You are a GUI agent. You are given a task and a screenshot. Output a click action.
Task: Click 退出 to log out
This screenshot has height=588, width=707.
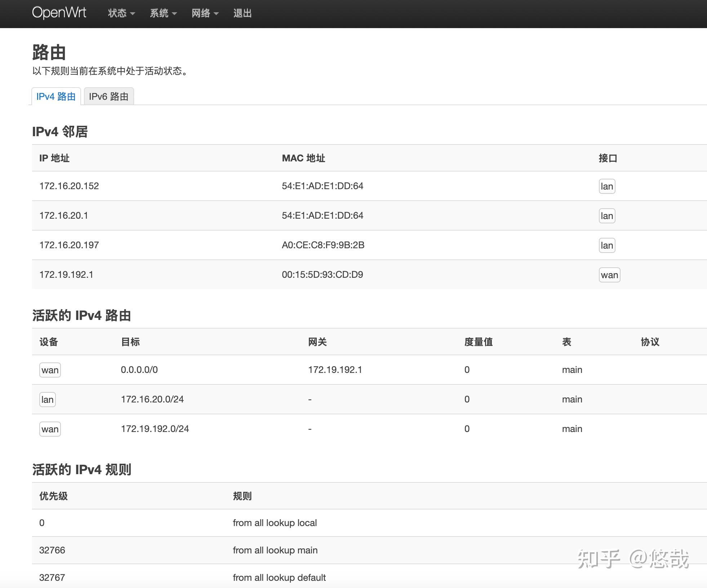click(243, 13)
